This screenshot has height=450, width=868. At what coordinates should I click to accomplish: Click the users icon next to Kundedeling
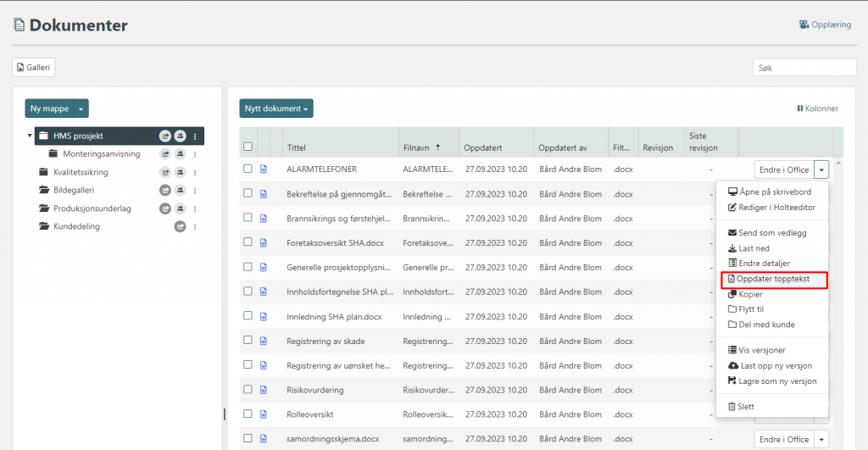coord(180,226)
